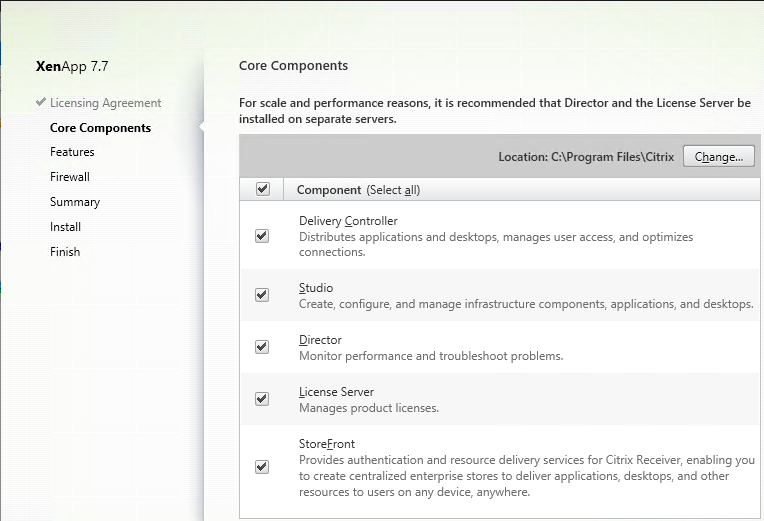The image size is (764, 521).
Task: Click the Studio component name
Action: click(x=316, y=288)
